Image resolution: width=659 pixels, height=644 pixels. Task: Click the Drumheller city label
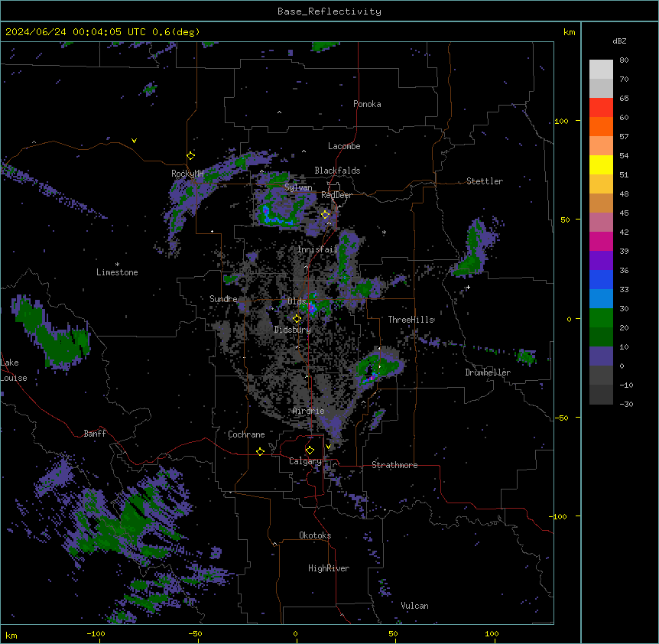click(488, 372)
